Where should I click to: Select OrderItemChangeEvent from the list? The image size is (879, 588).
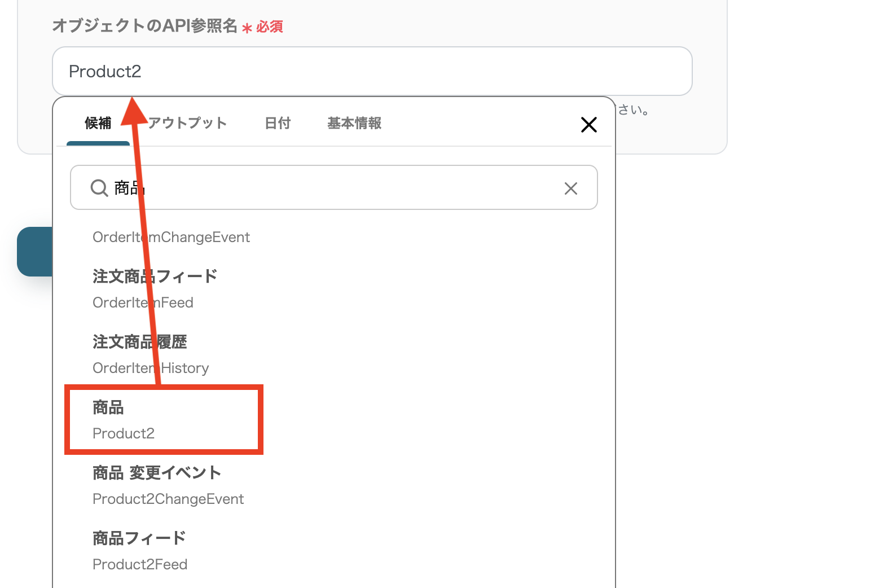171,237
